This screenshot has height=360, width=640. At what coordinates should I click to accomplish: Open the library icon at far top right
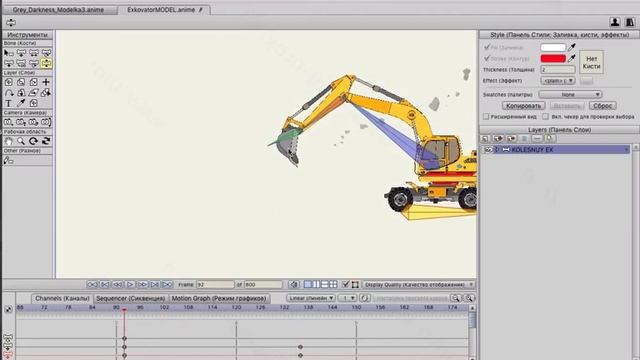point(630,22)
